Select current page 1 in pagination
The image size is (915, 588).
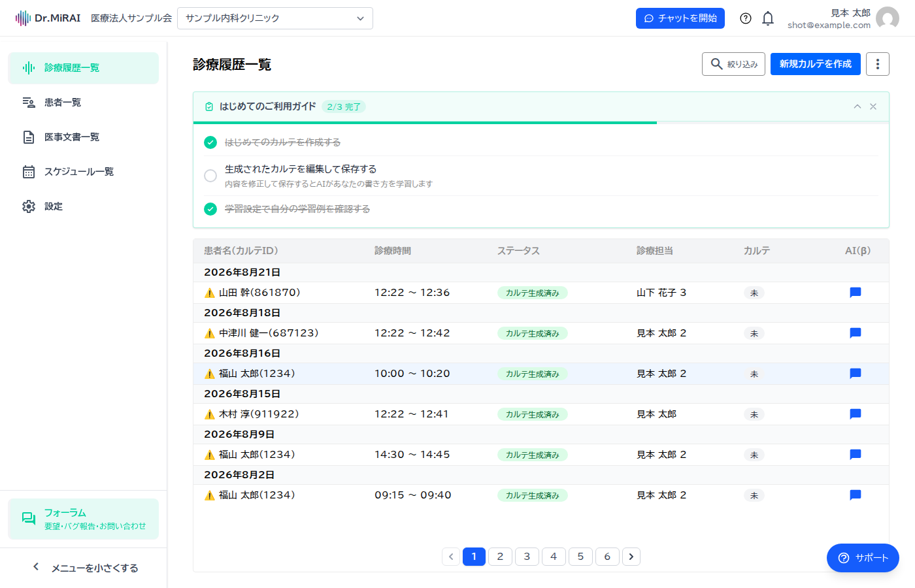[474, 557]
